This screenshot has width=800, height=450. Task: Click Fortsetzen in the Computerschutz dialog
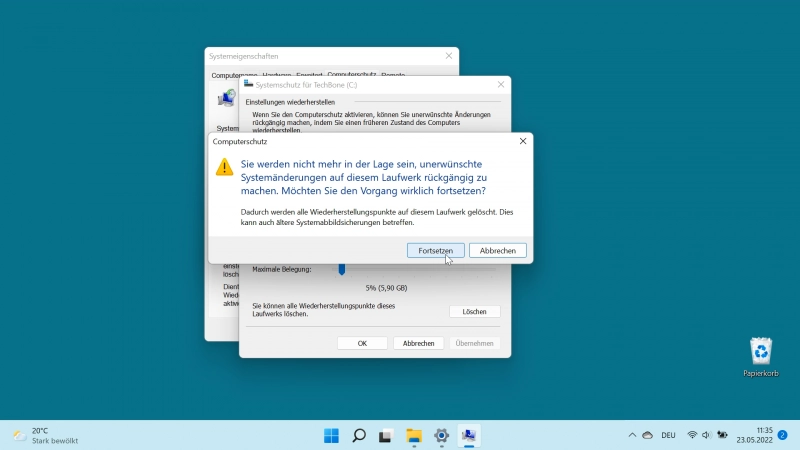tap(436, 251)
